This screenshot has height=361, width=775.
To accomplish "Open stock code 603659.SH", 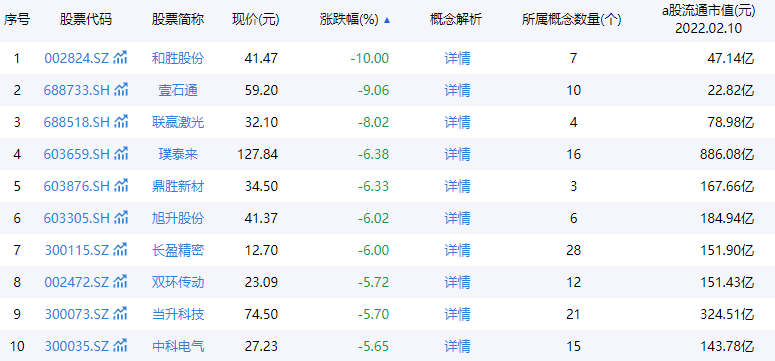I will point(77,155).
